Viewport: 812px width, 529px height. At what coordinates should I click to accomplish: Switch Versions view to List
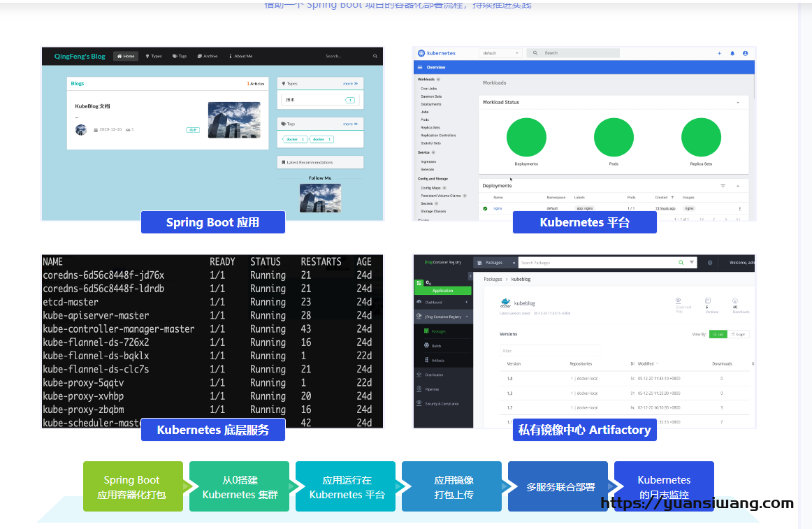pos(718,334)
